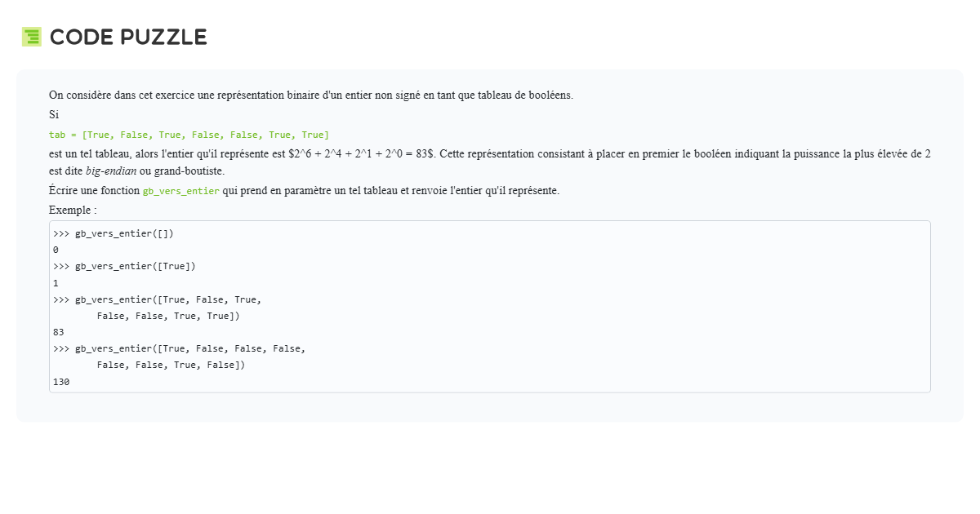Click the word "Si" before the code

(54, 114)
